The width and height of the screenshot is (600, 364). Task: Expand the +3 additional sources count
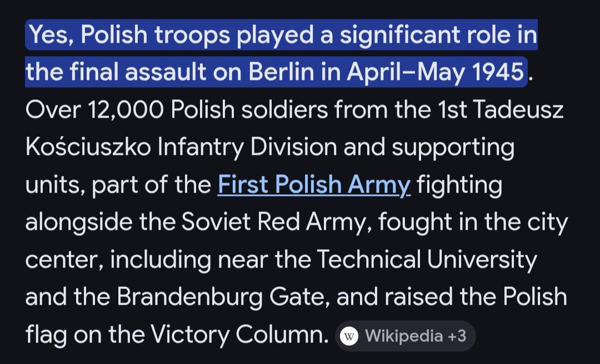457,336
